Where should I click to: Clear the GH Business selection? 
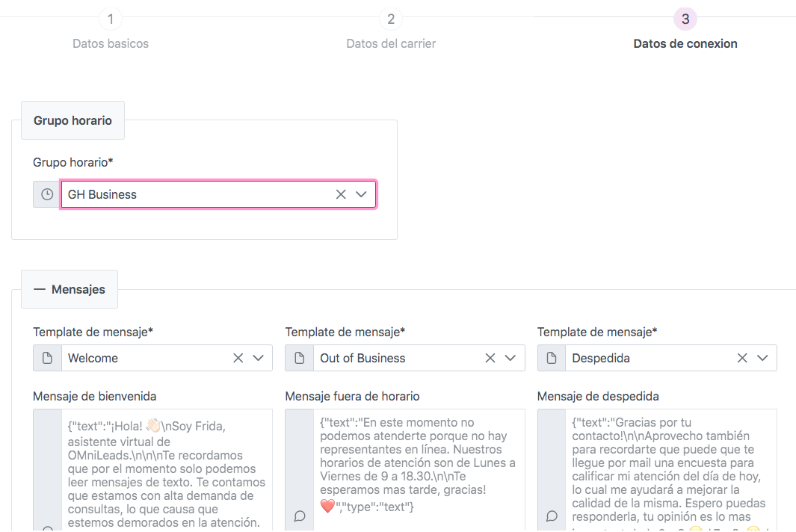click(341, 194)
